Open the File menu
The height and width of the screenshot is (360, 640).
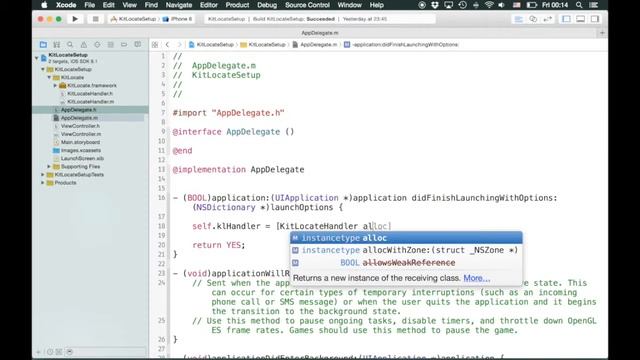(89, 5)
